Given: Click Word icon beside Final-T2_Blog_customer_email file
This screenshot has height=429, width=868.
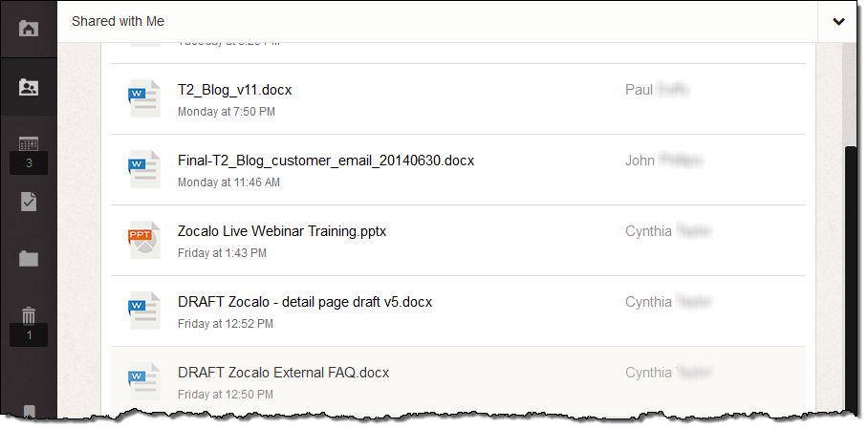Looking at the screenshot, I should (143, 169).
